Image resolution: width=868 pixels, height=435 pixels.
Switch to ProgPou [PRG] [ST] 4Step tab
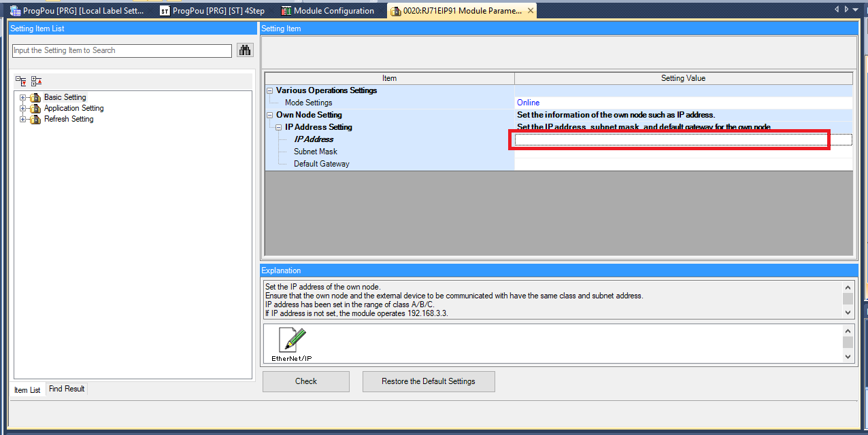pos(212,11)
